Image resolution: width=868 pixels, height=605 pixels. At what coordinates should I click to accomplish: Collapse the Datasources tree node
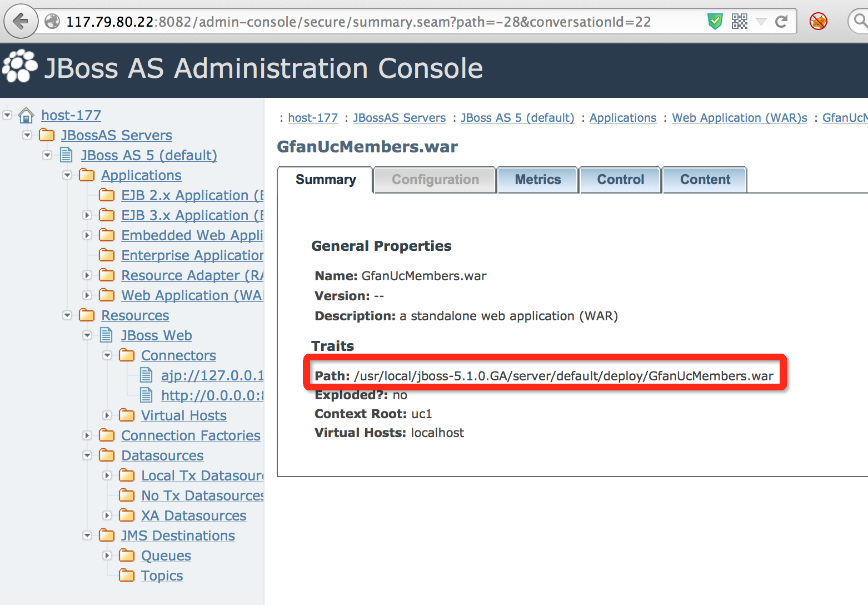click(87, 455)
